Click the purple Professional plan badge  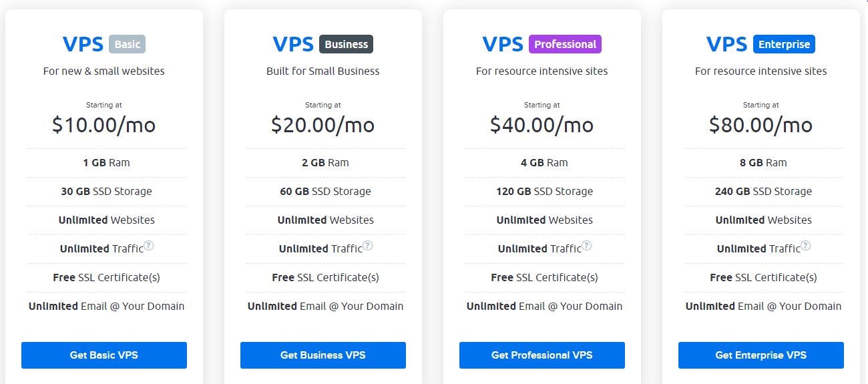565,44
